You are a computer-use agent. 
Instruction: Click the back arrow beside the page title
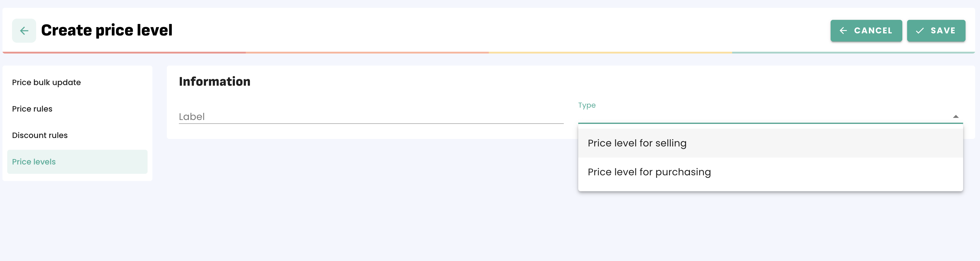[x=24, y=31]
